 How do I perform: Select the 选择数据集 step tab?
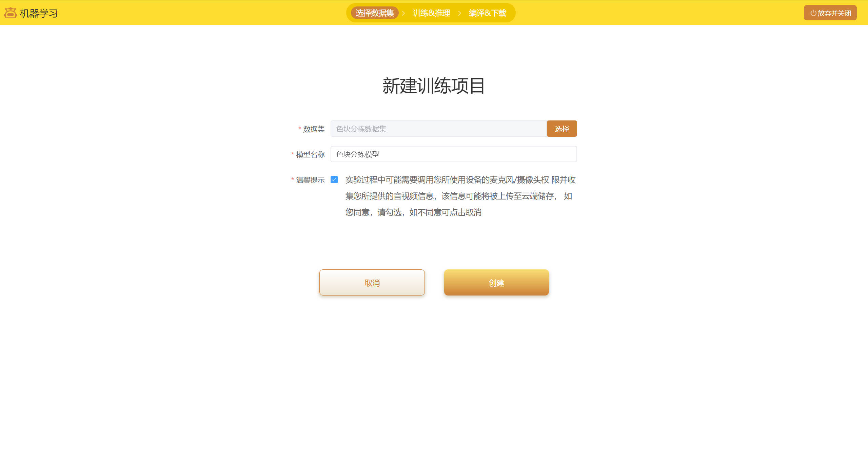pos(374,13)
